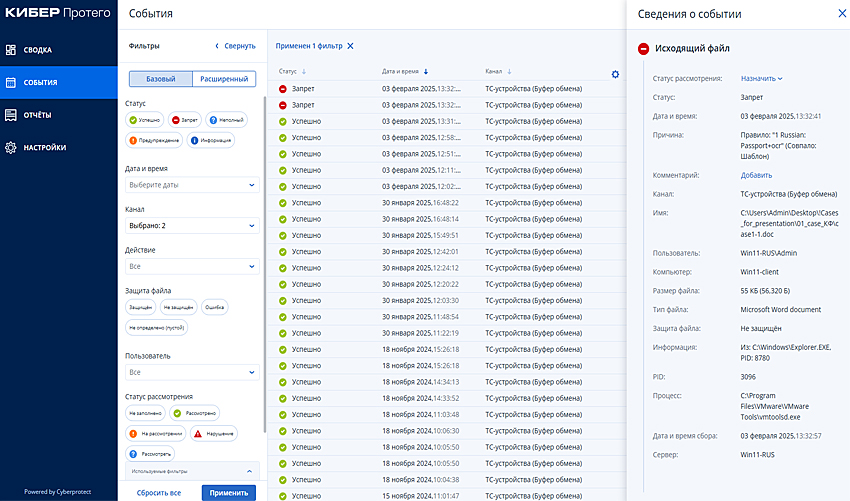Click the file path case1-1.doc value
The width and height of the screenshot is (850, 501).
(789, 224)
